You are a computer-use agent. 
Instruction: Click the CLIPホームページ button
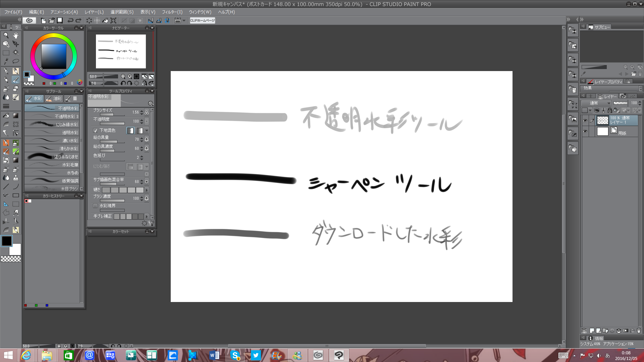click(202, 20)
